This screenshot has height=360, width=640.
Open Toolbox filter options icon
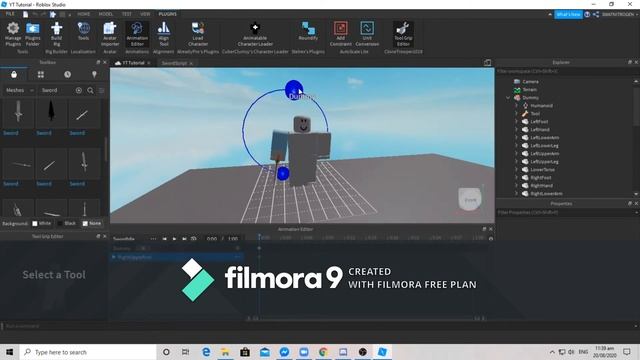coord(102,90)
